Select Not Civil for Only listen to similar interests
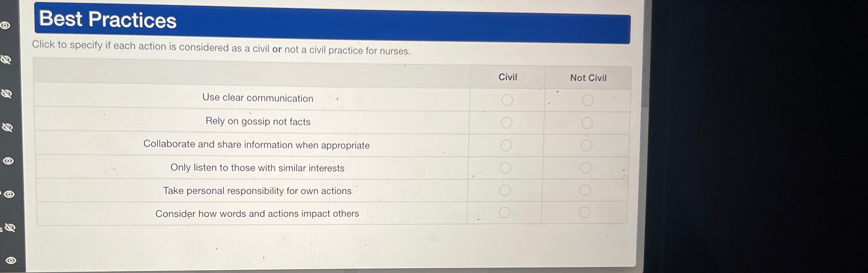The image size is (868, 273). 586,168
